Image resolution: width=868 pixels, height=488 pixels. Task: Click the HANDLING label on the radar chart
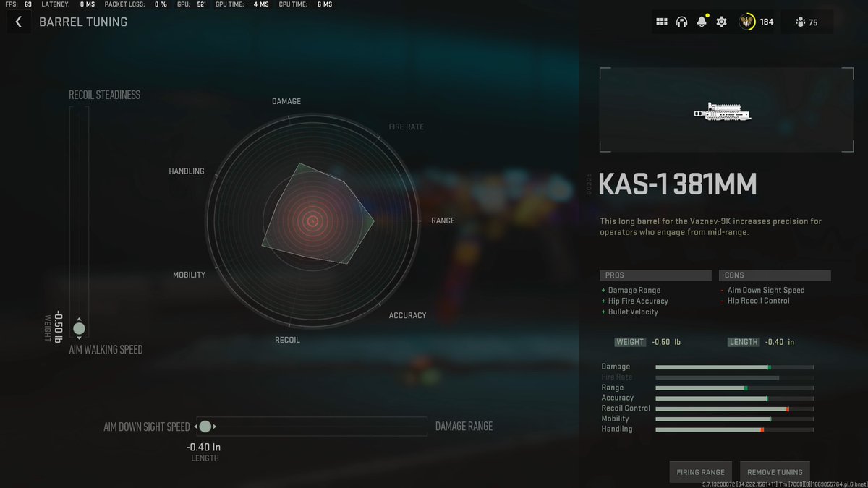[x=187, y=171]
